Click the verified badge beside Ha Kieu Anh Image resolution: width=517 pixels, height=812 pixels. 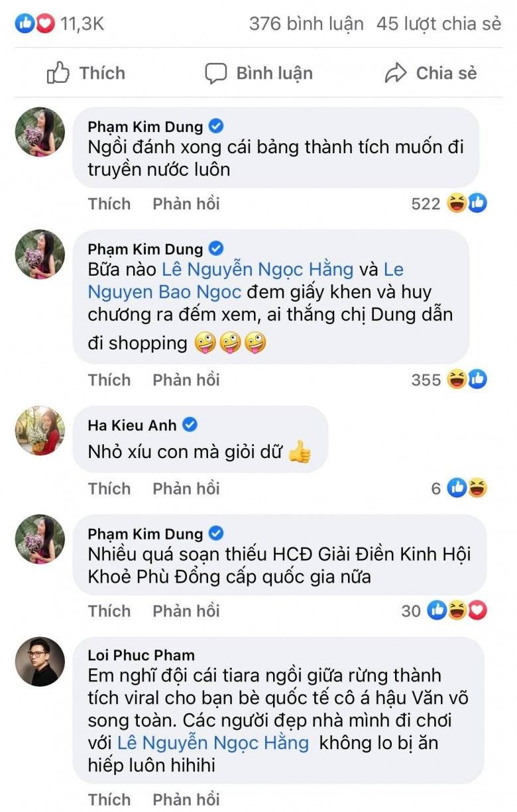coord(190,424)
